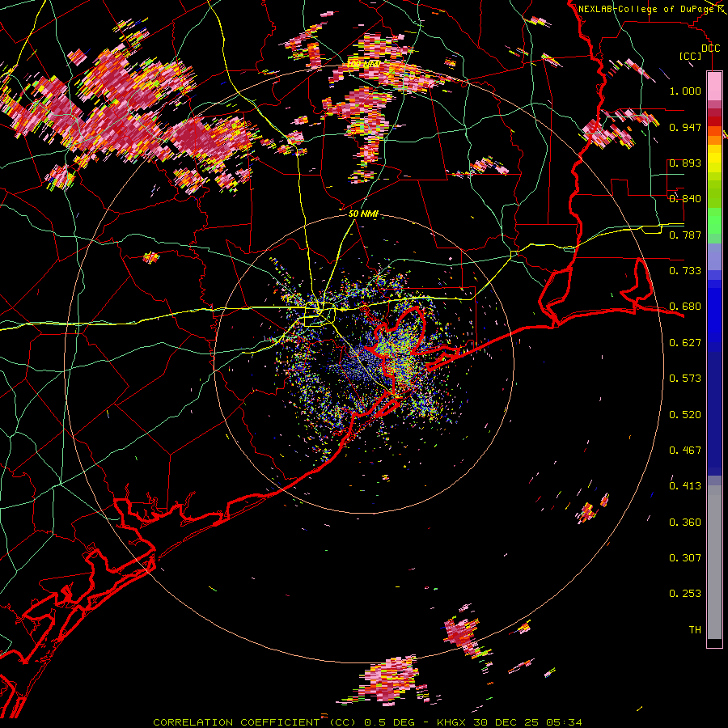Viewport: 728px width, 728px height.
Task: Click the 0.840 scale label
Action: [685, 199]
